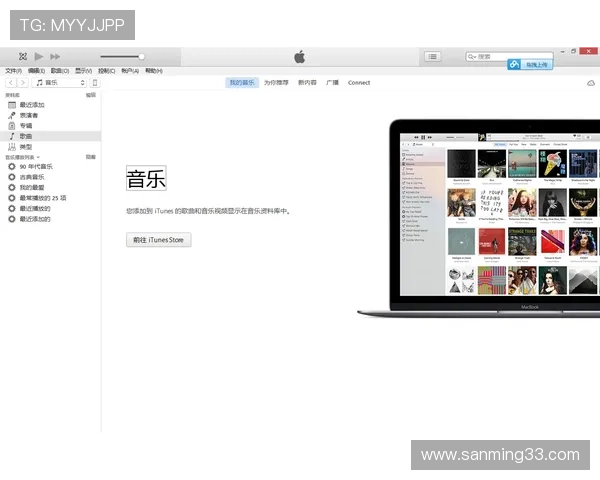Start playback with the play button
The width and height of the screenshot is (600, 480).
(x=39, y=57)
